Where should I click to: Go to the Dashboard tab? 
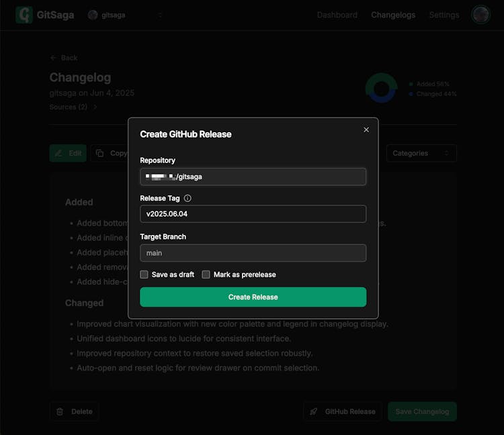pos(337,15)
